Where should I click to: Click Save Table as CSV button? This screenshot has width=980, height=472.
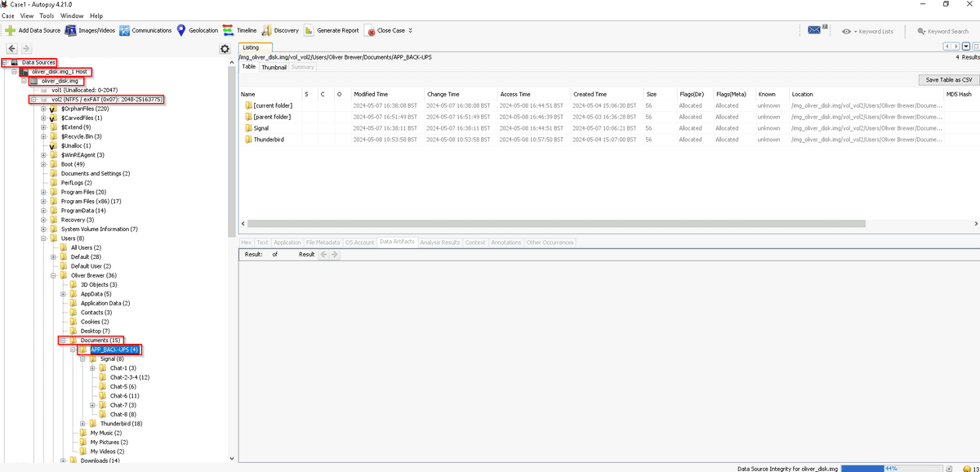point(948,79)
